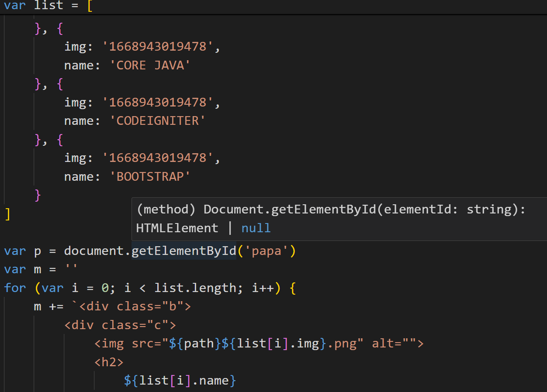Place cursor in the 'CORE JAVA' string

pos(153,65)
